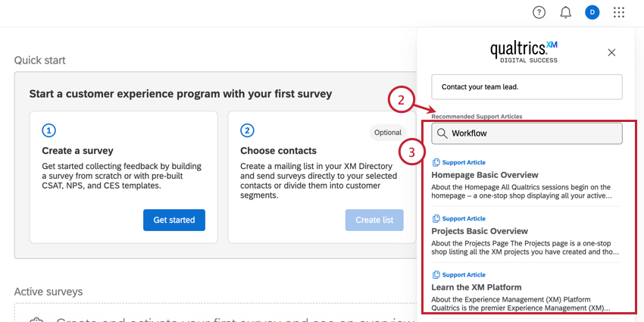Viewport: 644px width, 322px height.
Task: Click the Learn the XM Platform article icon
Action: (436, 275)
